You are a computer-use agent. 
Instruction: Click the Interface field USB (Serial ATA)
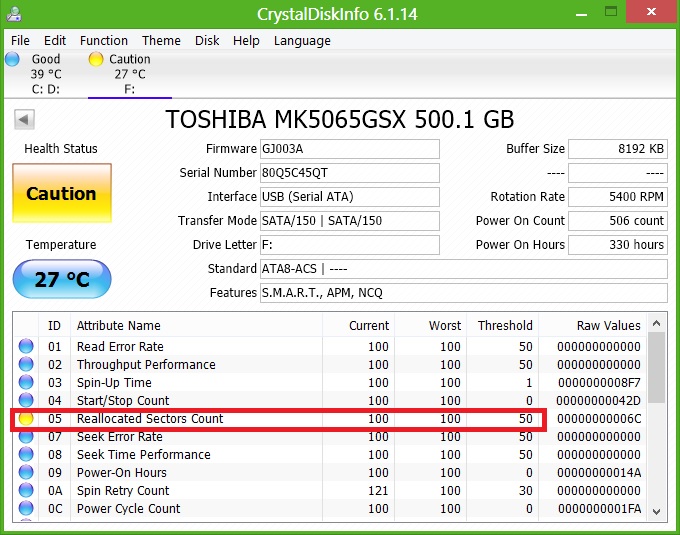tap(350, 196)
